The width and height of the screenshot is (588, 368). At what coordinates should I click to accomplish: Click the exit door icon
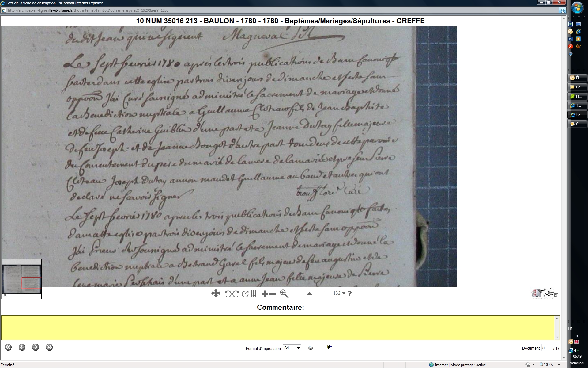(x=329, y=347)
